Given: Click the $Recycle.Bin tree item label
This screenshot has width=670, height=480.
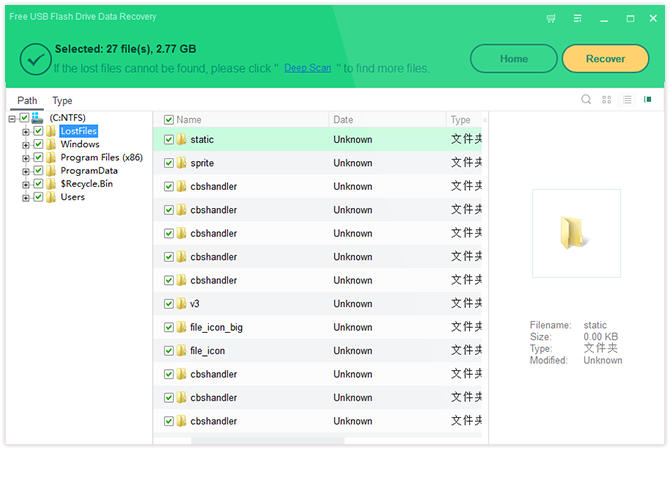Looking at the screenshot, I should click(x=87, y=184).
